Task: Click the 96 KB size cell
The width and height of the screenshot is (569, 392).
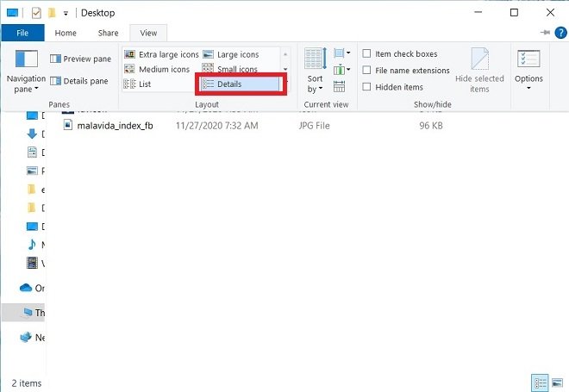Action: 431,126
